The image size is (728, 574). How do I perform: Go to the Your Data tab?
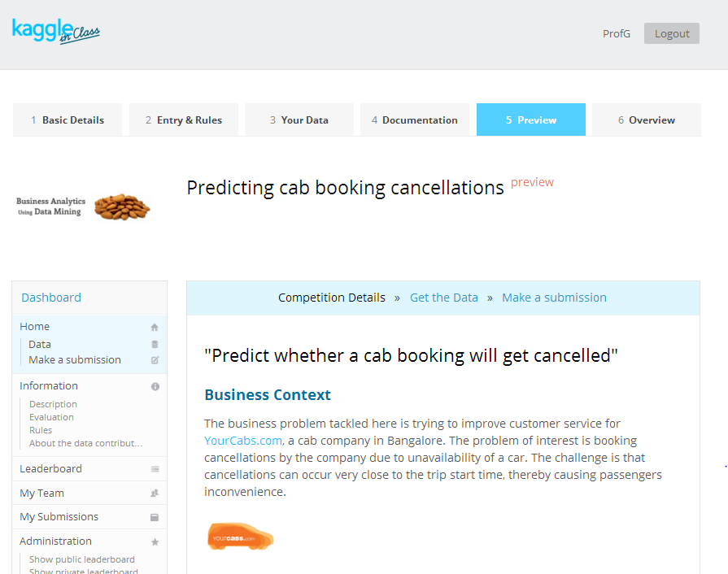pos(299,120)
